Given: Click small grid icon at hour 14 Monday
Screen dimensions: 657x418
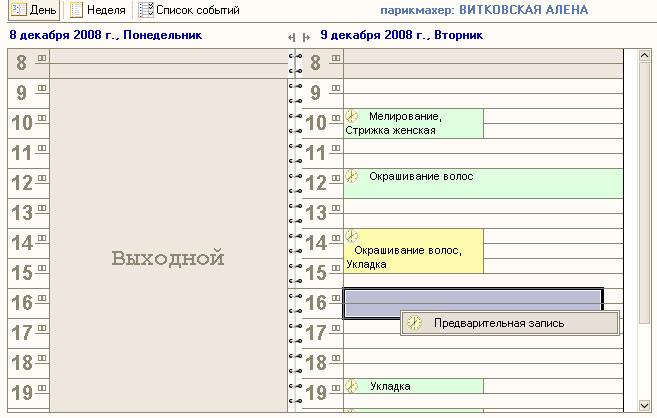Looking at the screenshot, I should 42,238.
